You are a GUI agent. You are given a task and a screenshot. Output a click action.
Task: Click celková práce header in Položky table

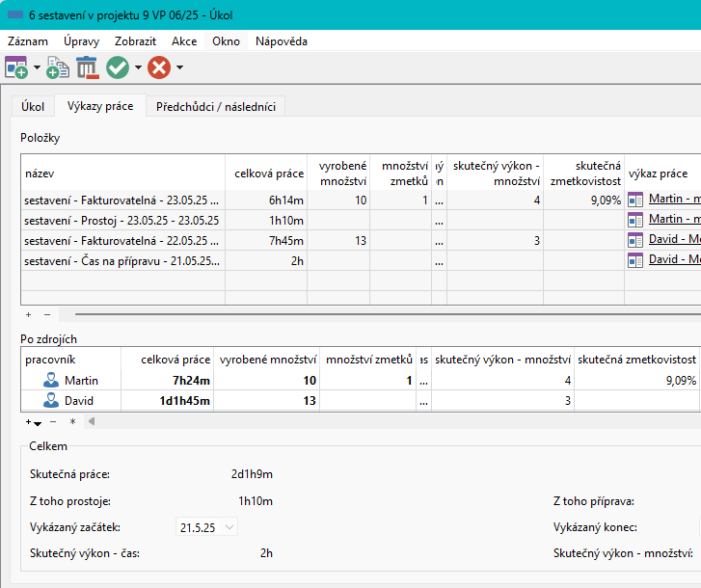click(x=266, y=174)
